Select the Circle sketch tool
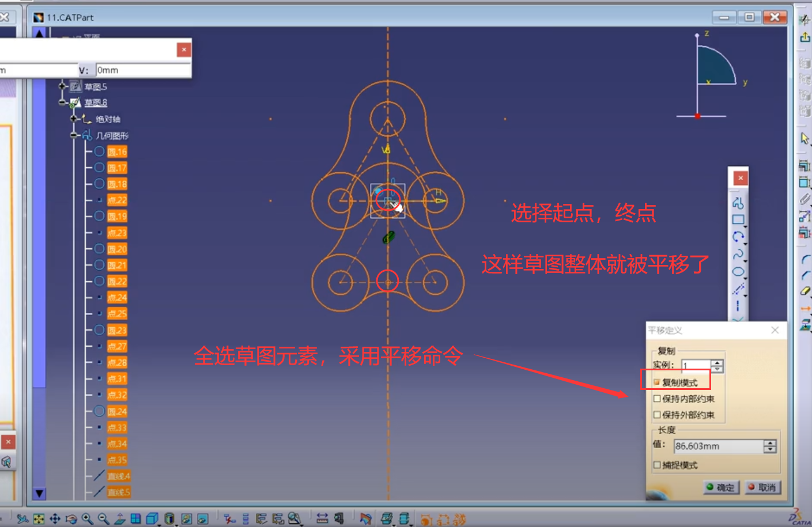The height and width of the screenshot is (527, 812). (x=738, y=237)
